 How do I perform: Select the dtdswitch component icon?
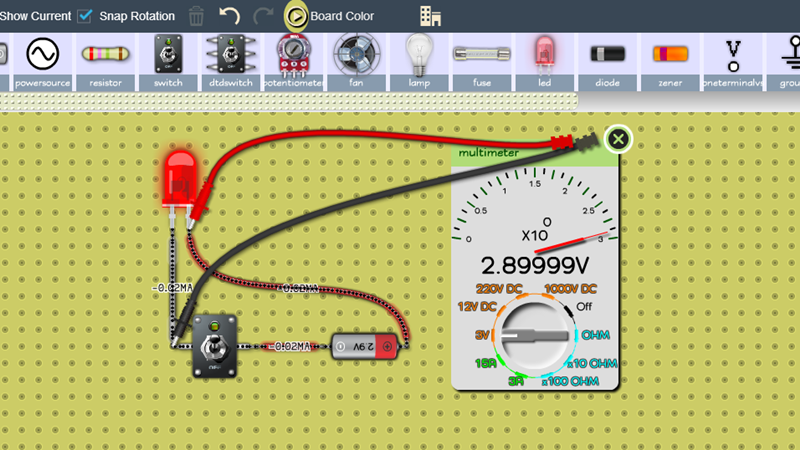click(x=231, y=60)
